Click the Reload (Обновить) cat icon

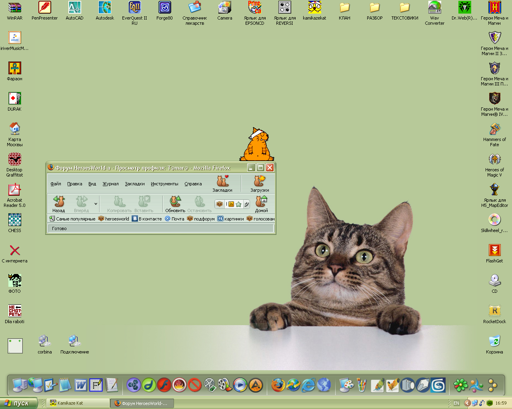click(175, 202)
